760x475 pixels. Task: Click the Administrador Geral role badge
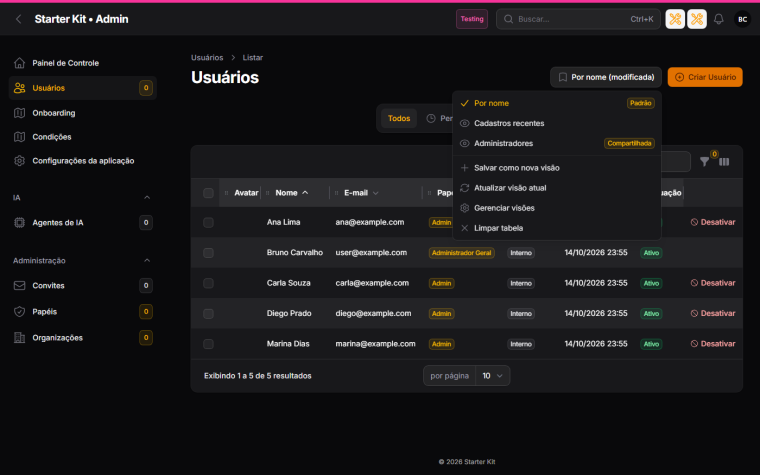pyautogui.click(x=461, y=253)
